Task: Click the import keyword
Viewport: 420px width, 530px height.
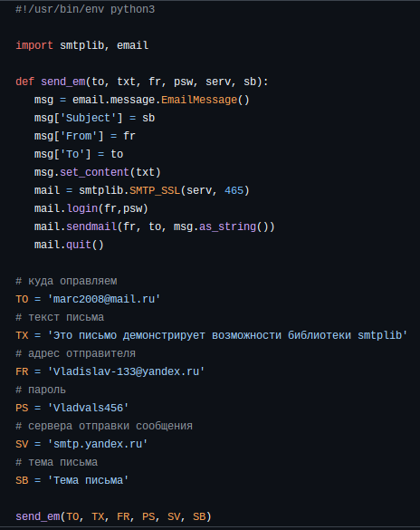Action: 34,45
